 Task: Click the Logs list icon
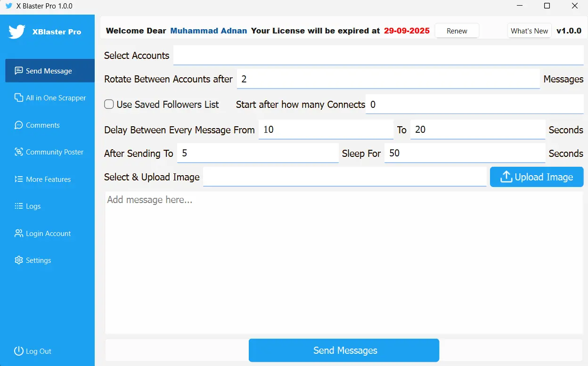click(x=19, y=206)
